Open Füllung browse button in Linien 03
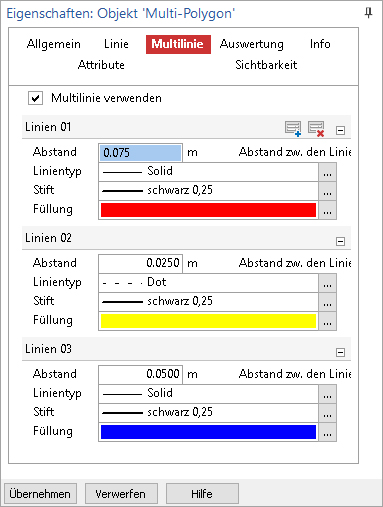 click(327, 432)
